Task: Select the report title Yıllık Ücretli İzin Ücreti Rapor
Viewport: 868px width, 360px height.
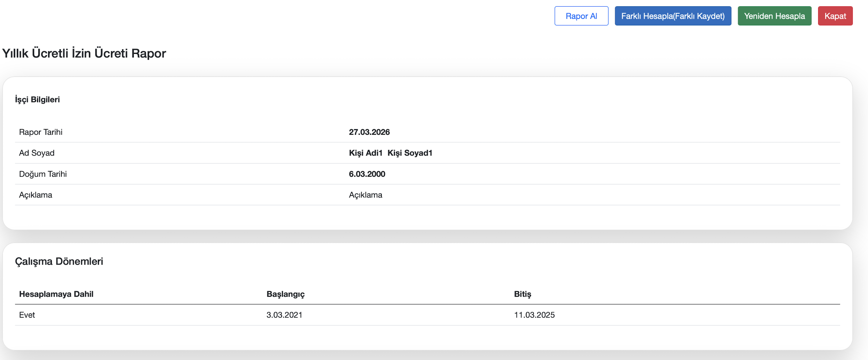Action: tap(84, 53)
